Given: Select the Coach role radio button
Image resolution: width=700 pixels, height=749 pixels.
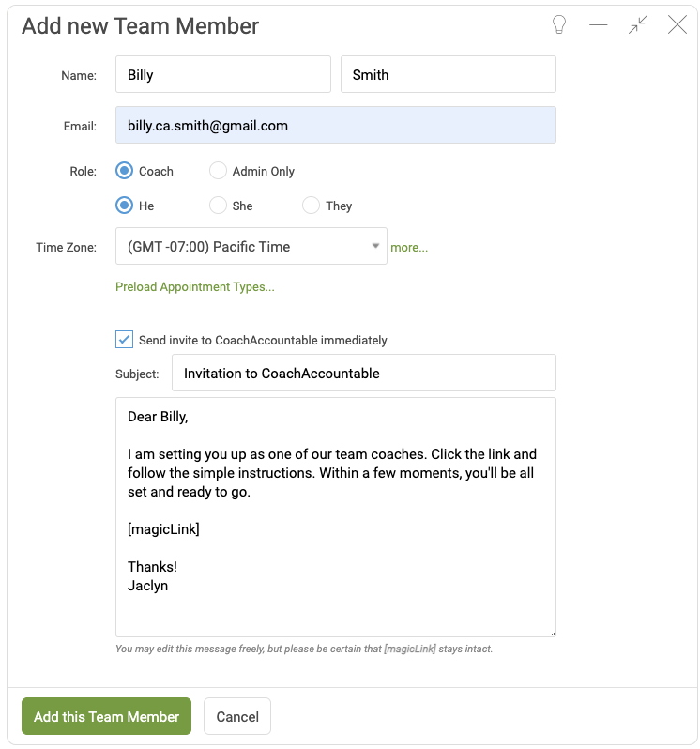Looking at the screenshot, I should (x=124, y=171).
